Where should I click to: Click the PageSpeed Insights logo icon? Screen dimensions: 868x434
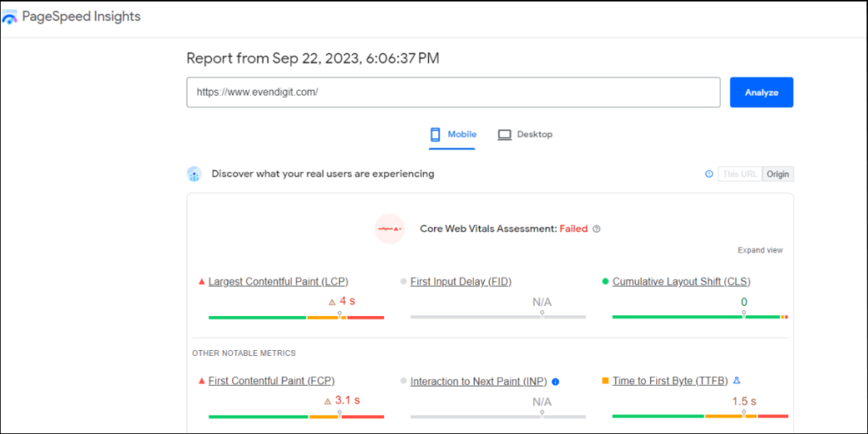coord(9,17)
